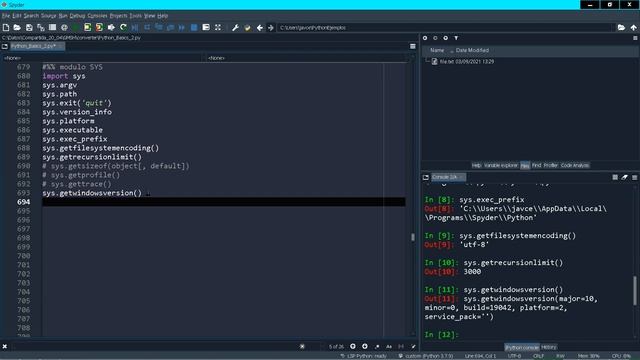The height and width of the screenshot is (360, 640).
Task: Click the In [12] console prompt
Action: [x=441, y=335]
